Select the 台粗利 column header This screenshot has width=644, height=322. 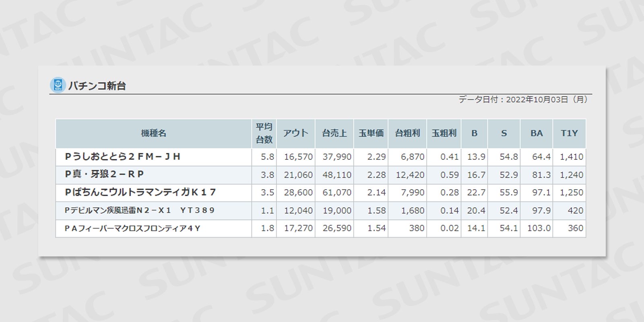pos(407,133)
